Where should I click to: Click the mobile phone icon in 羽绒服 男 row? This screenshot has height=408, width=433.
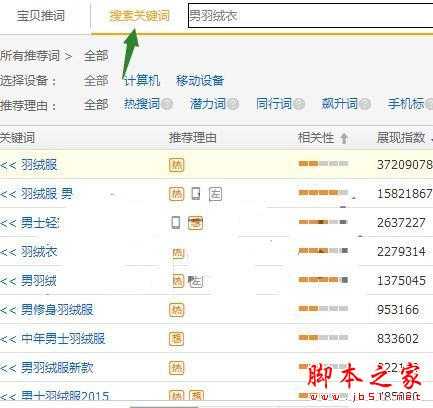click(x=196, y=193)
